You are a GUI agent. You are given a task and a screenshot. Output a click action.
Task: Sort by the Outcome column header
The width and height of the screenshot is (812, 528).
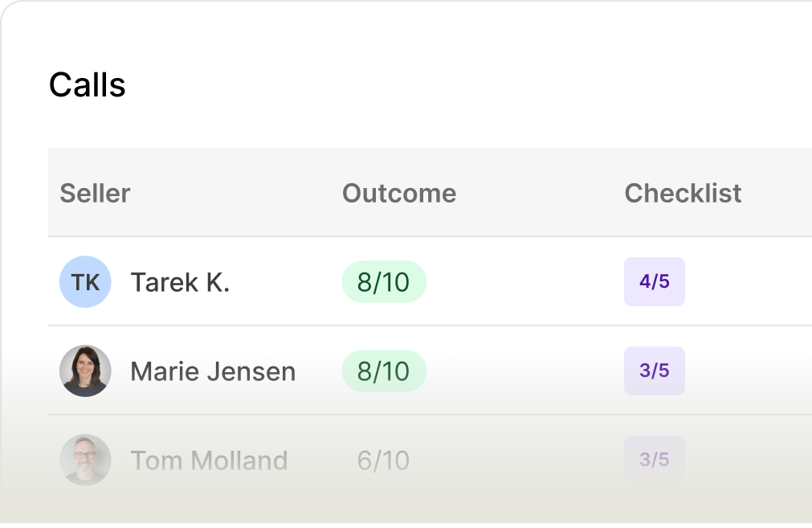point(399,193)
